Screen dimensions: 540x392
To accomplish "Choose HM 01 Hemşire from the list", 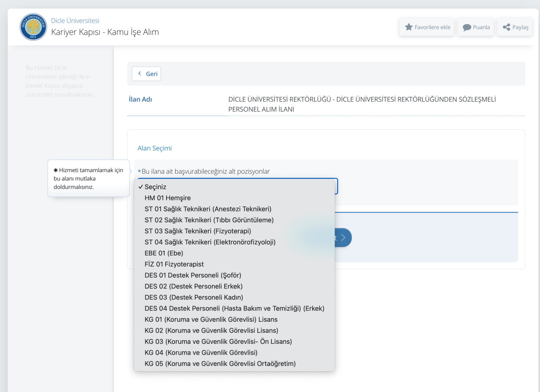I will [x=168, y=198].
